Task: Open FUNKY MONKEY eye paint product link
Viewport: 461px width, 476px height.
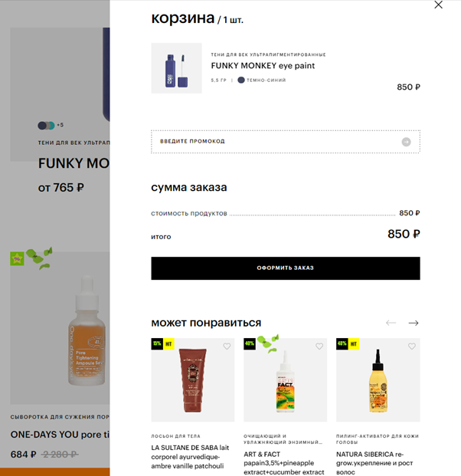Action: click(263, 66)
